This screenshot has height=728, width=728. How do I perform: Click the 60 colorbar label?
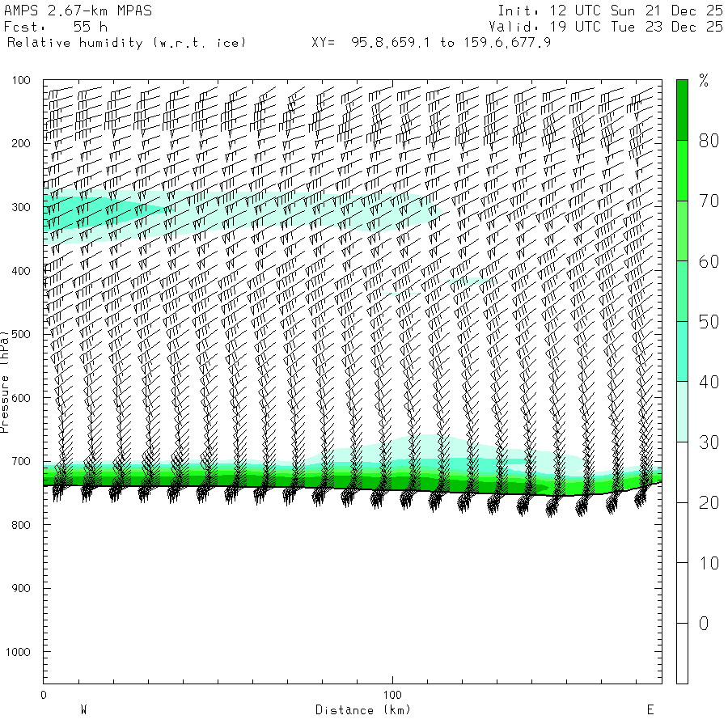(x=709, y=261)
